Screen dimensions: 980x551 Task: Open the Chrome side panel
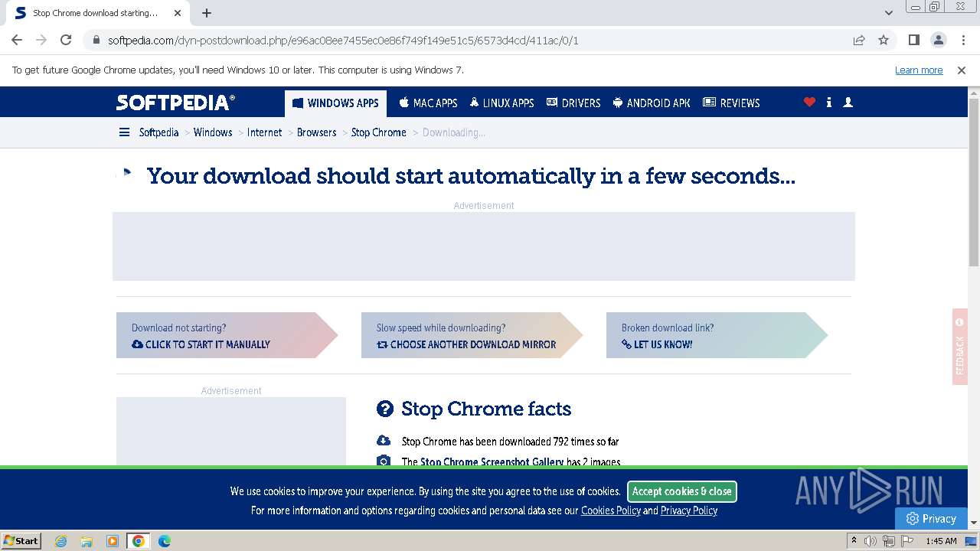click(x=914, y=40)
